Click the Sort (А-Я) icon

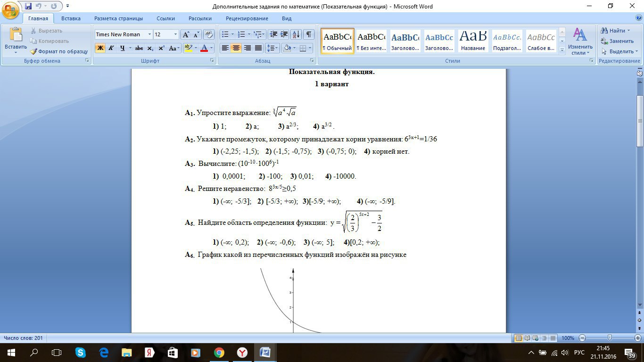(x=296, y=34)
